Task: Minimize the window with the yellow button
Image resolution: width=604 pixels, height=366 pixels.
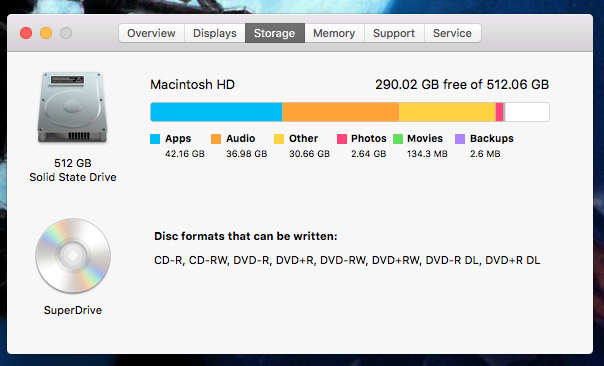Action: tap(46, 33)
